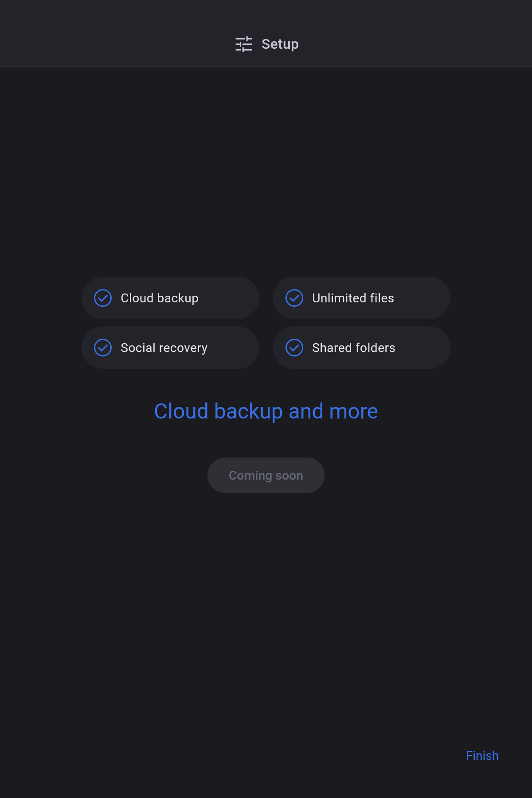Click blank area above the feature chips
The height and width of the screenshot is (798, 532).
click(x=266, y=177)
